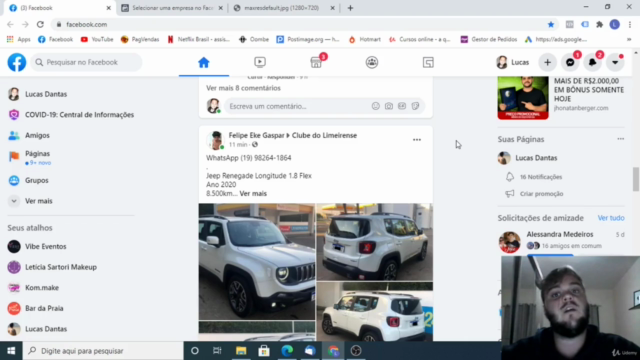Open the jhonatanberger.com sponsored ad
This screenshot has height=360, width=640.
tap(561, 97)
